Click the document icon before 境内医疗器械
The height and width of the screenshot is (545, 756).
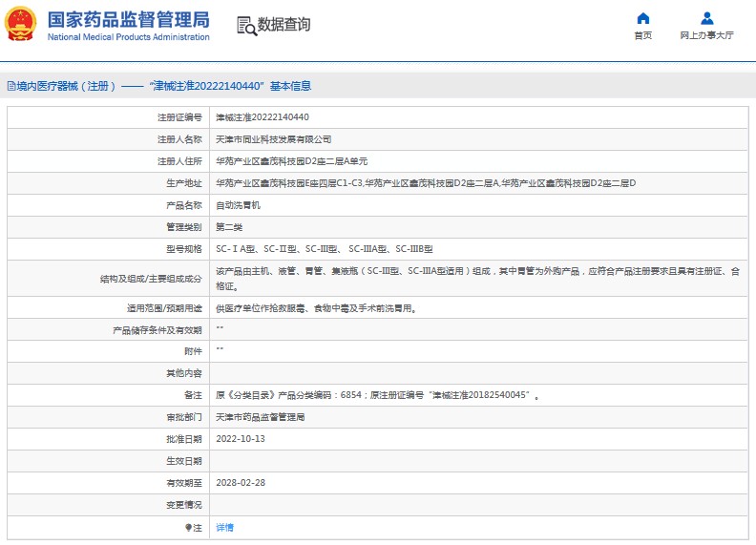click(10, 86)
